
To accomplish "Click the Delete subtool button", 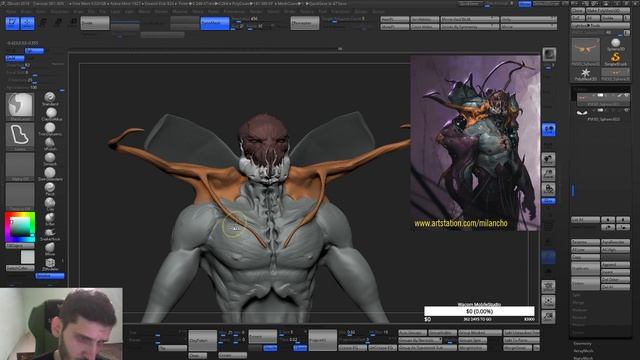I will pyautogui.click(x=585, y=284).
